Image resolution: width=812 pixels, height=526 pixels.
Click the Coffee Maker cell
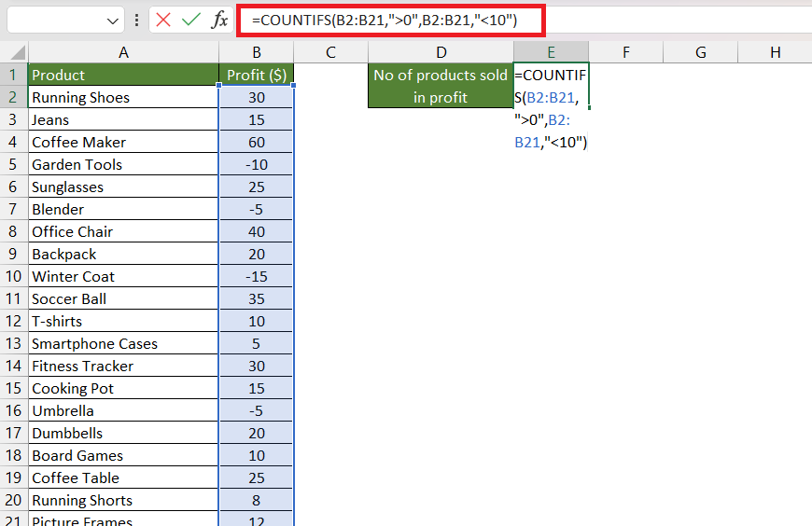coord(123,143)
